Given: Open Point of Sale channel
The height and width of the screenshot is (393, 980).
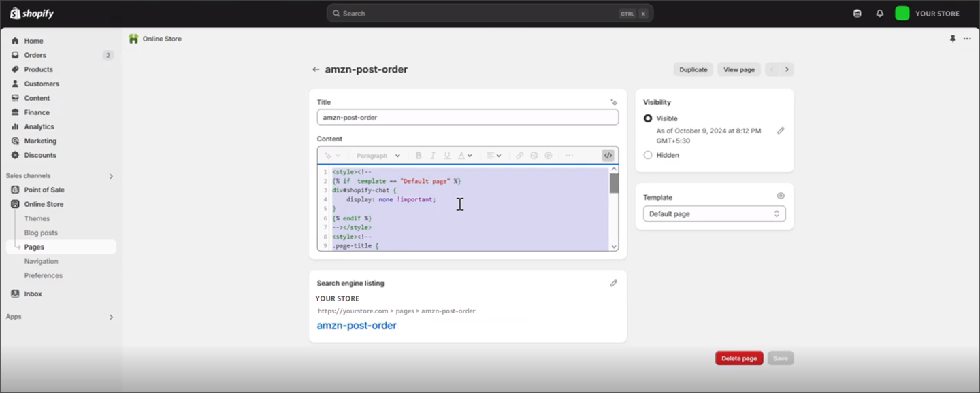Looking at the screenshot, I should (44, 190).
